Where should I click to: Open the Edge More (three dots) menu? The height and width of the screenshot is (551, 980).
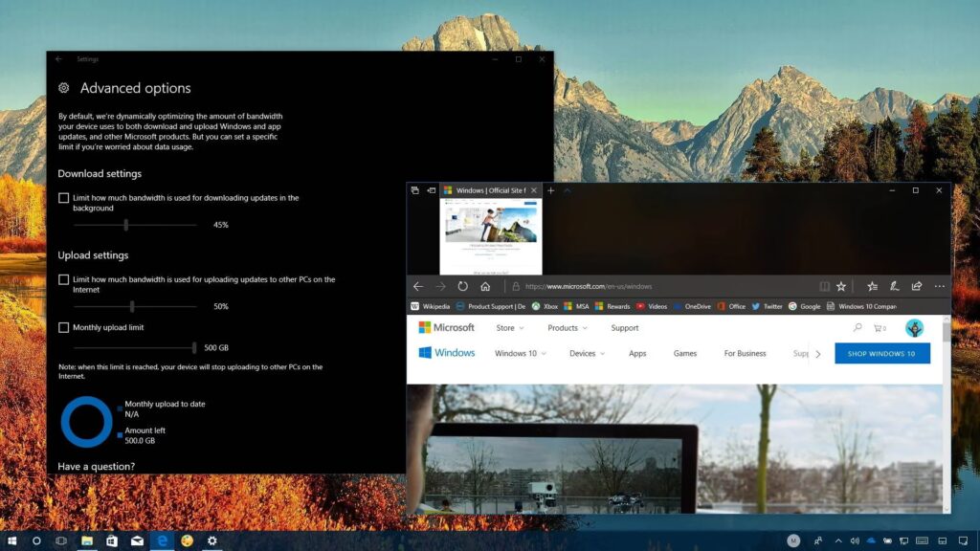tap(939, 286)
